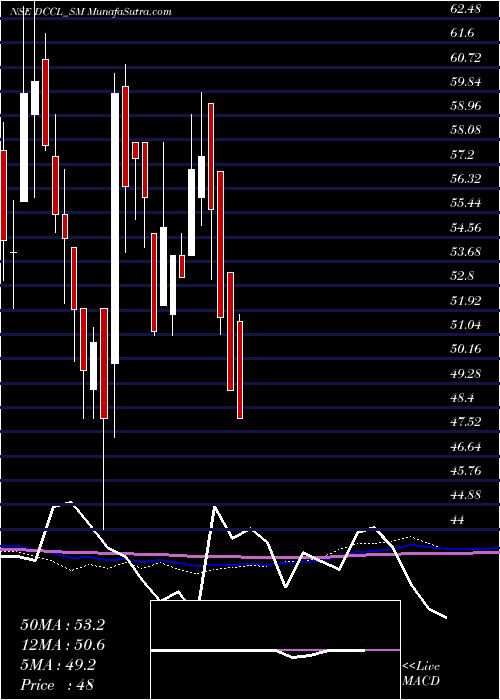Click the NSE DCCL_SM MunafaSutra.com chart title
The height and width of the screenshot is (700, 500).
92,12
